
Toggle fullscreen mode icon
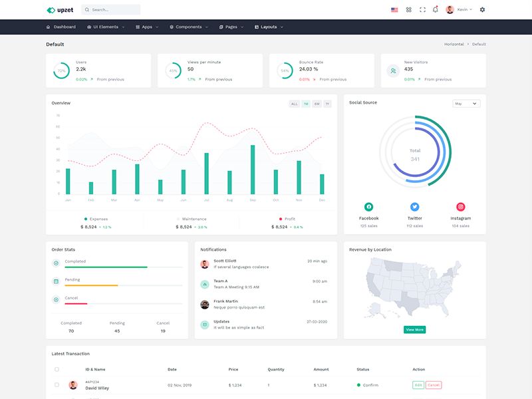tap(422, 10)
